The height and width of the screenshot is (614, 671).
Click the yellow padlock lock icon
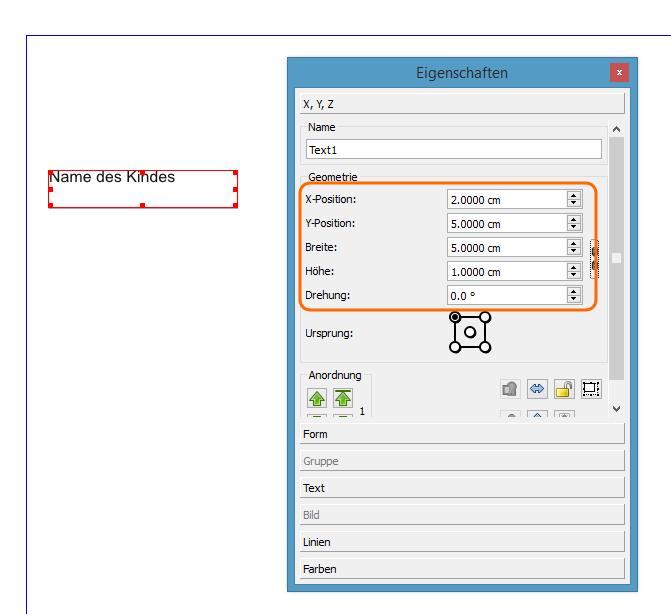click(564, 389)
